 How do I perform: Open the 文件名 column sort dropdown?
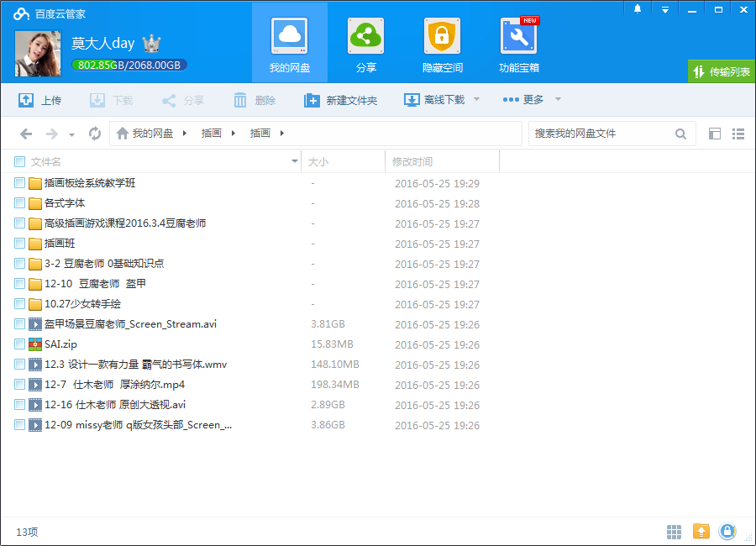[295, 161]
